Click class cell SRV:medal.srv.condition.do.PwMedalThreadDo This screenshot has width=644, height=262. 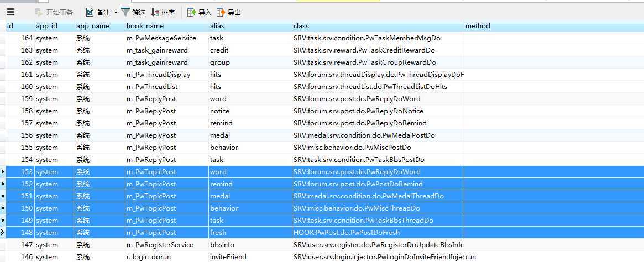pyautogui.click(x=378, y=196)
